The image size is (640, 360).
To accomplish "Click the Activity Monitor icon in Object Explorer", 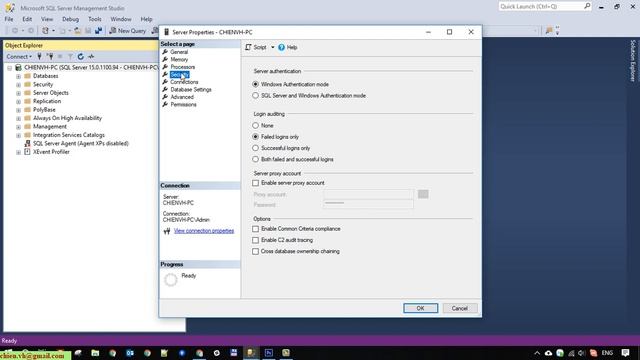I will [x=91, y=56].
